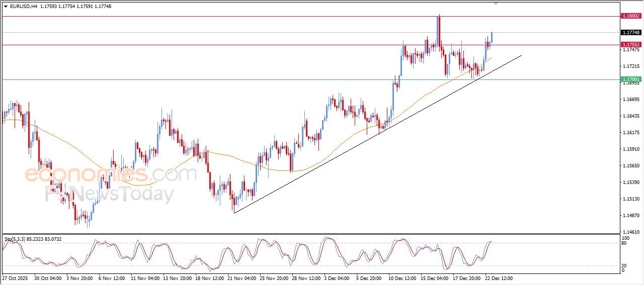644x285 pixels.
Task: Click the 22 Dec 12:00 time label
Action: pyautogui.click(x=498, y=277)
